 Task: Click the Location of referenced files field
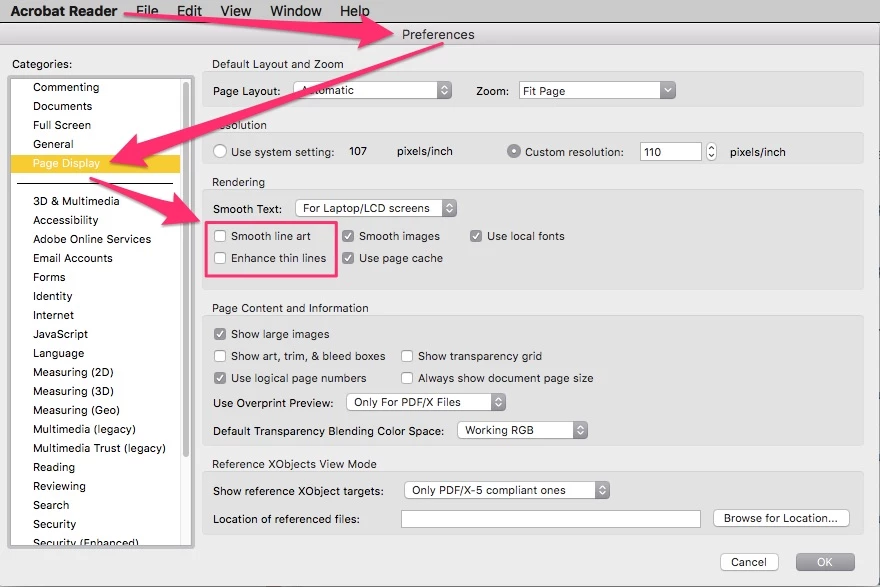point(551,519)
